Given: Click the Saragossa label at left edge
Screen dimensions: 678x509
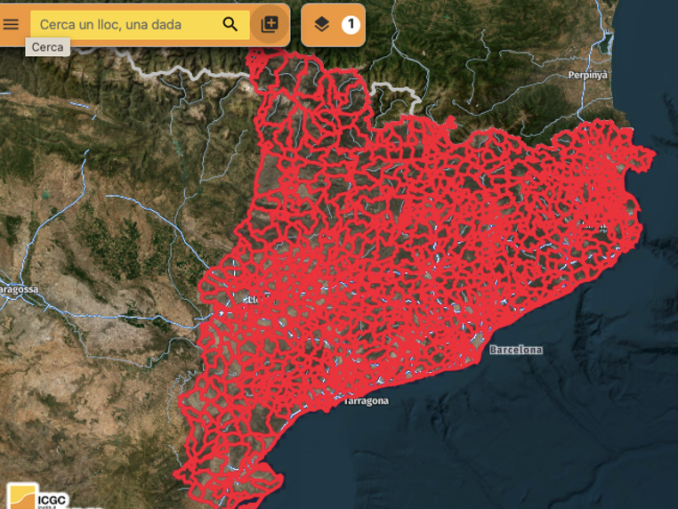Looking at the screenshot, I should (20, 289).
